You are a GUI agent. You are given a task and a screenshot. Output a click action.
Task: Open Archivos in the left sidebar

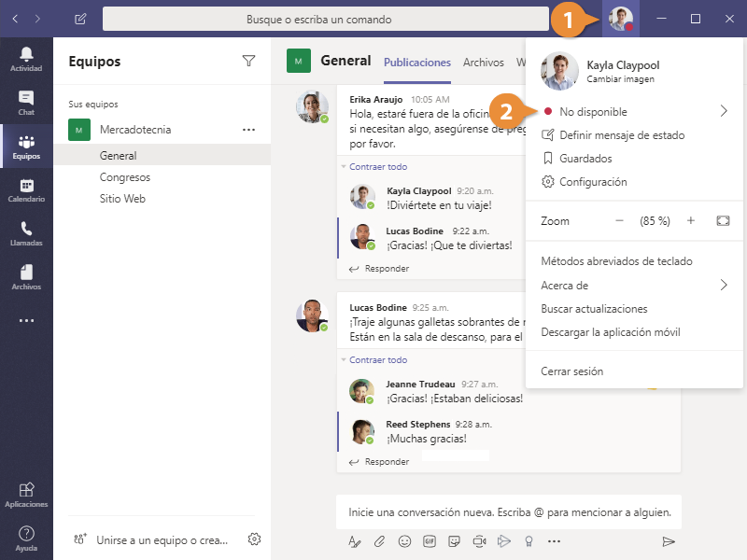[26, 276]
